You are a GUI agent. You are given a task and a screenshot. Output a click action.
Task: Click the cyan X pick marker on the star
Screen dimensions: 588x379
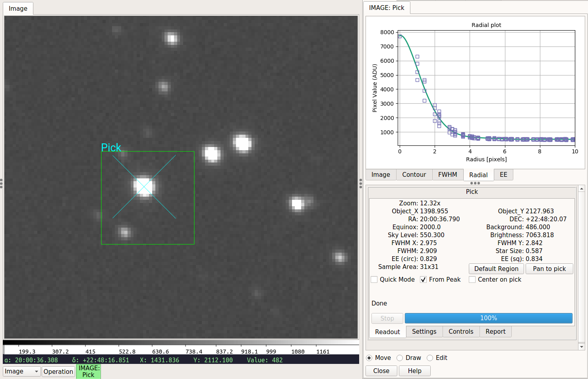click(144, 187)
